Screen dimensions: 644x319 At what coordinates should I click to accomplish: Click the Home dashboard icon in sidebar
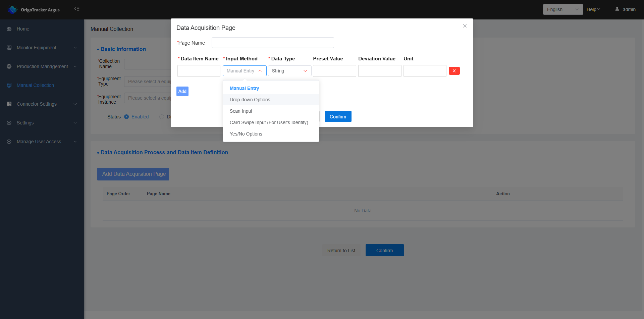click(x=9, y=29)
